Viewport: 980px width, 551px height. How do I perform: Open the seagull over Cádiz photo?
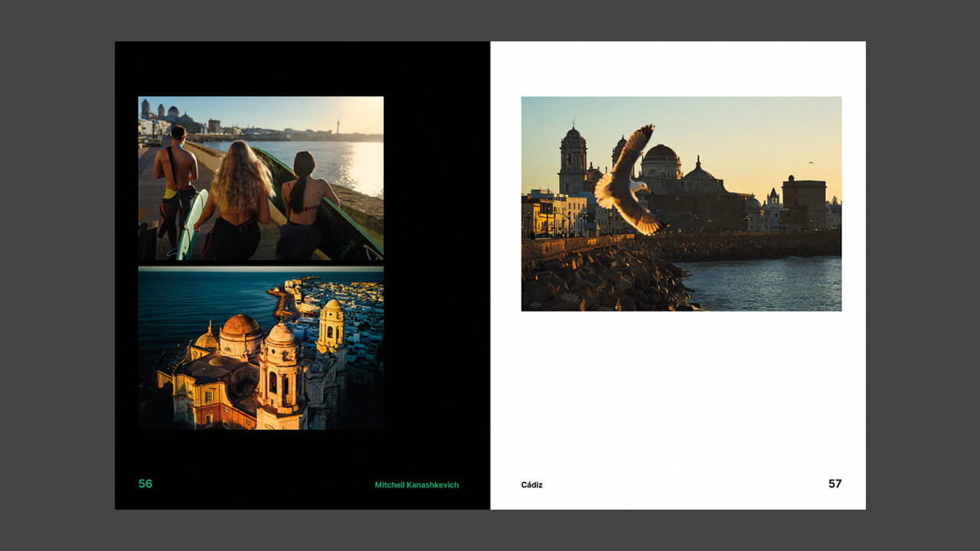click(681, 204)
